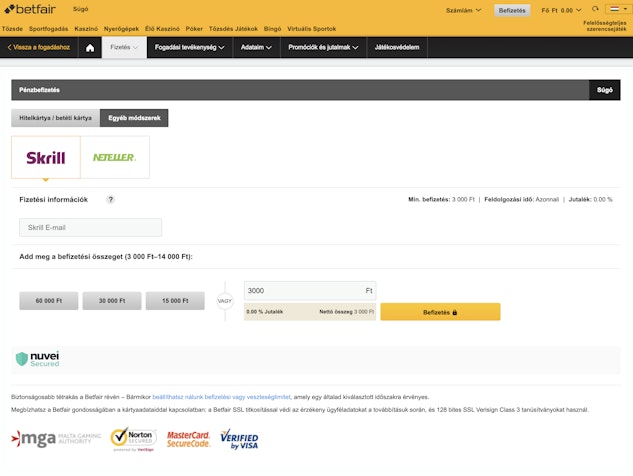Expand the Fizetés menu
The image size is (633, 476).
(124, 47)
